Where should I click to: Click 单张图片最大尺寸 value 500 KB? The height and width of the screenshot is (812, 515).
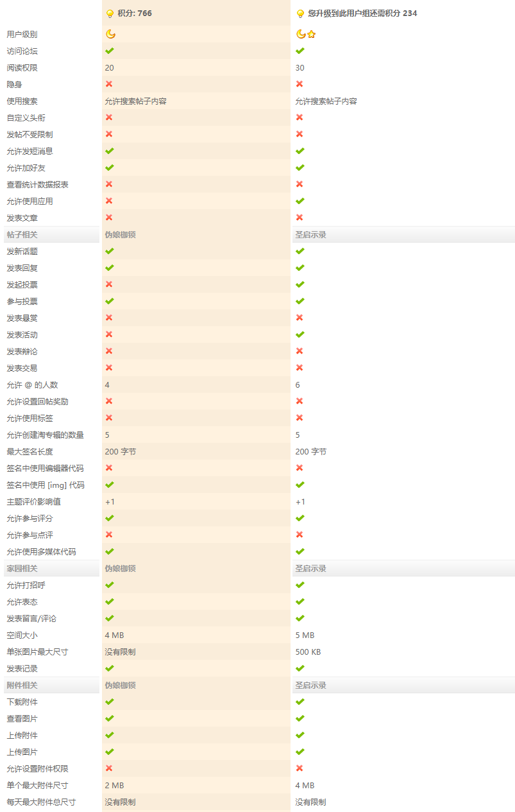[308, 652]
